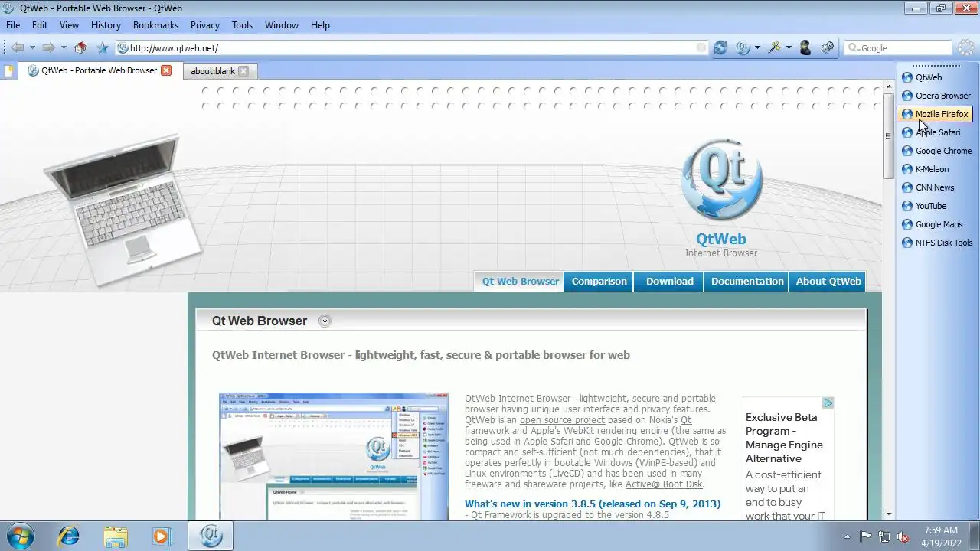Image resolution: width=980 pixels, height=551 pixels.
Task: Open the File menu
Action: pyautogui.click(x=13, y=25)
